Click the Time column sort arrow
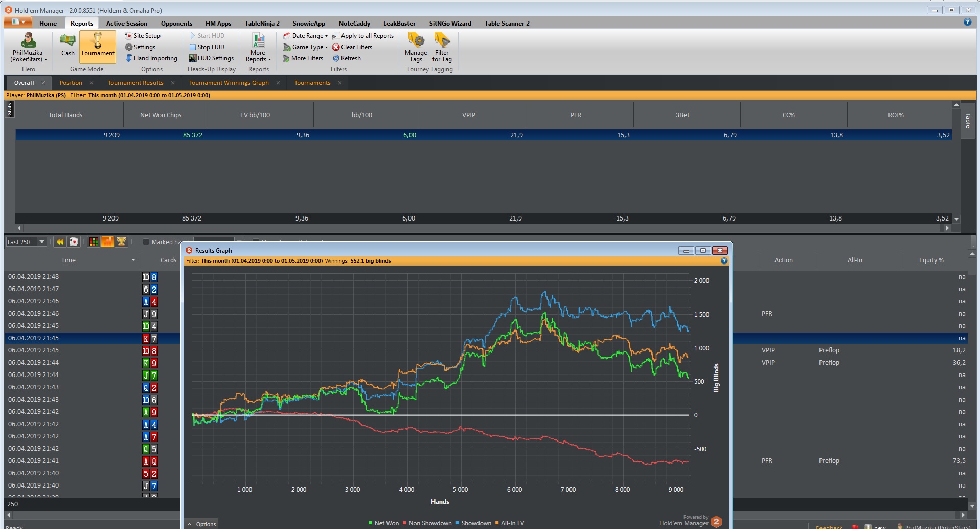The image size is (980, 529). [x=133, y=260]
